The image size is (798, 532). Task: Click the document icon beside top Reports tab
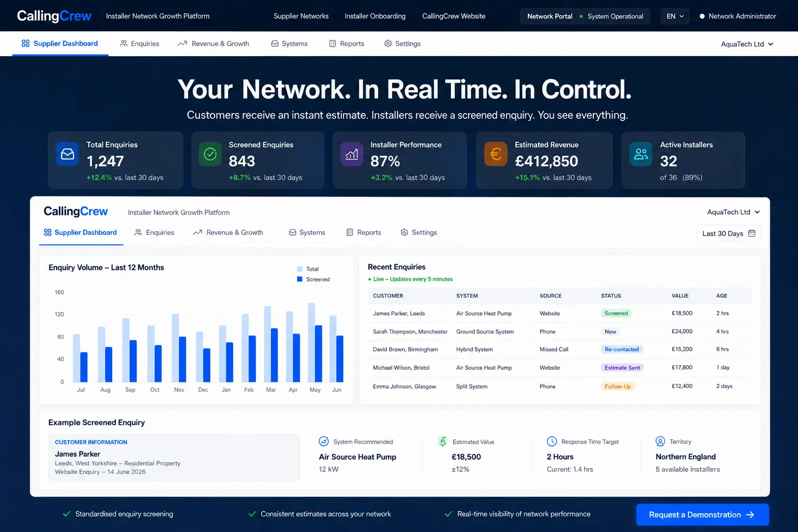[332, 44]
